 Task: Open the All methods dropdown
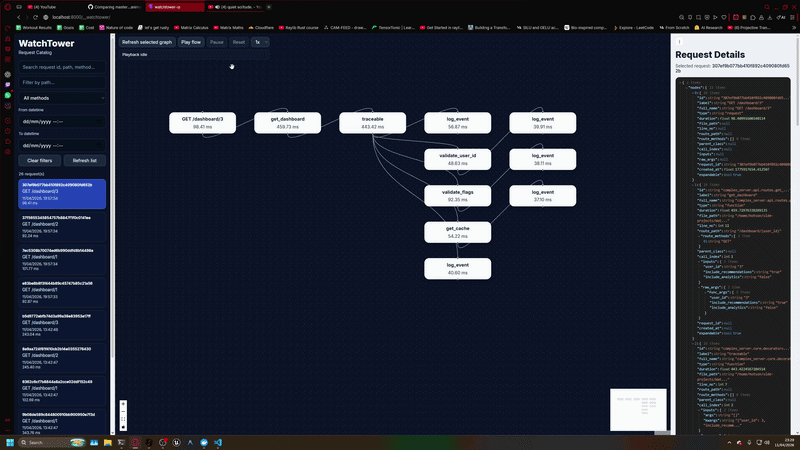(62, 98)
